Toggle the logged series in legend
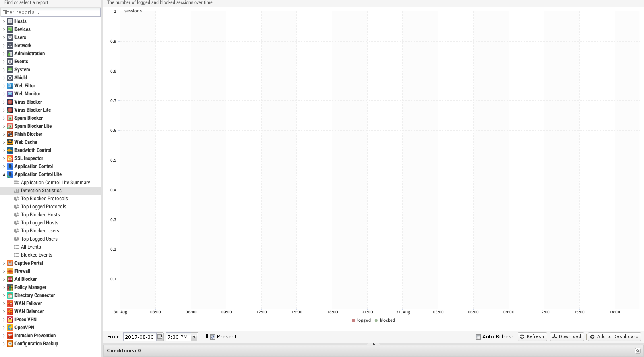This screenshot has height=357, width=644. [361, 320]
